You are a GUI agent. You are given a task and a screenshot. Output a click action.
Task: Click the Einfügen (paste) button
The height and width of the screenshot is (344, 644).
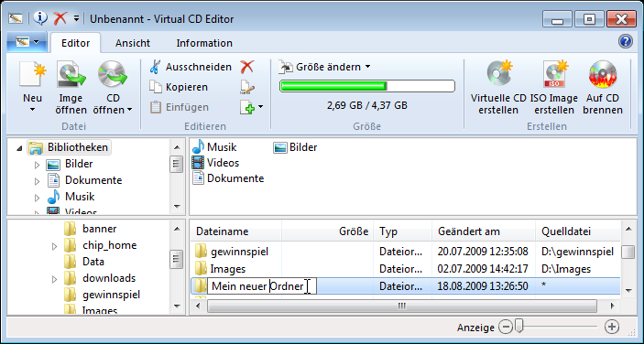(x=179, y=107)
